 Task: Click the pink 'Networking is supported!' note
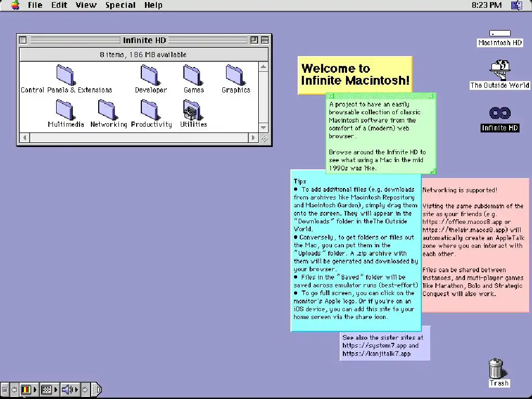475,244
